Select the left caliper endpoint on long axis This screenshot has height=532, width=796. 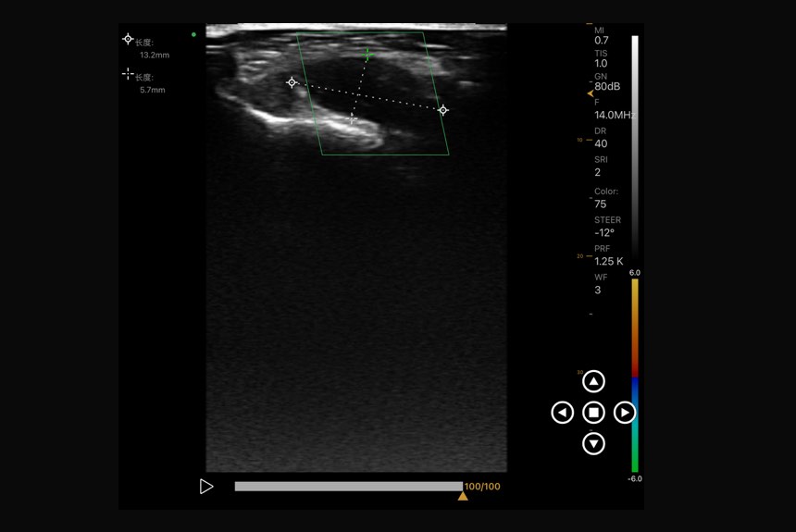tap(292, 82)
